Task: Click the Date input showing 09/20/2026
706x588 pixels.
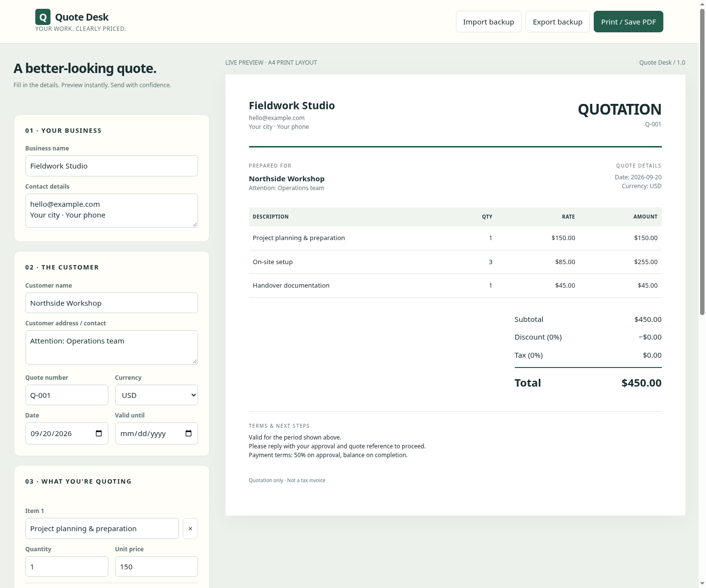Action: 67,433
